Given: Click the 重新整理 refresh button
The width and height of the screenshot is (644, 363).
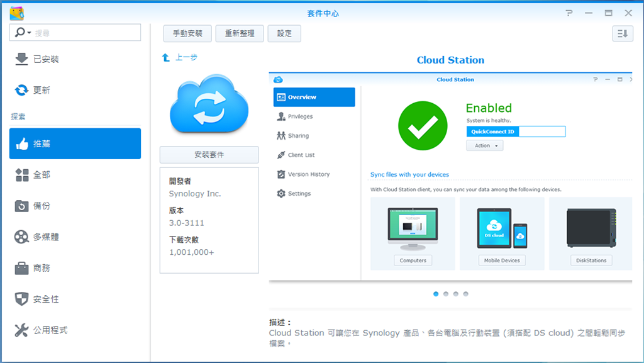Looking at the screenshot, I should [240, 33].
